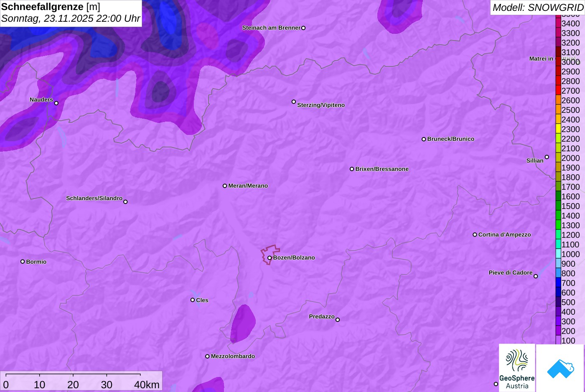585x392 pixels.
Task: Click the Bormio label text
Action: tap(36, 262)
